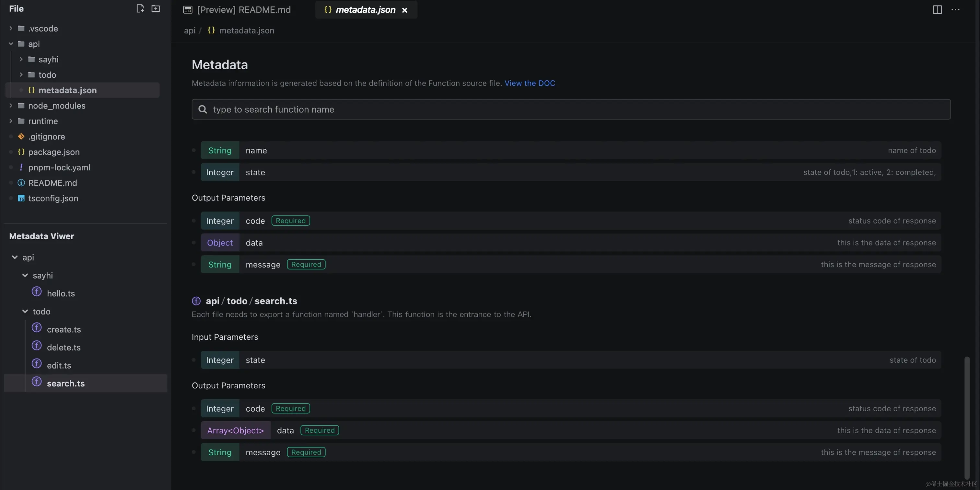Collapse the api folder in File panel
This screenshot has width=980, height=490.
tap(10, 44)
